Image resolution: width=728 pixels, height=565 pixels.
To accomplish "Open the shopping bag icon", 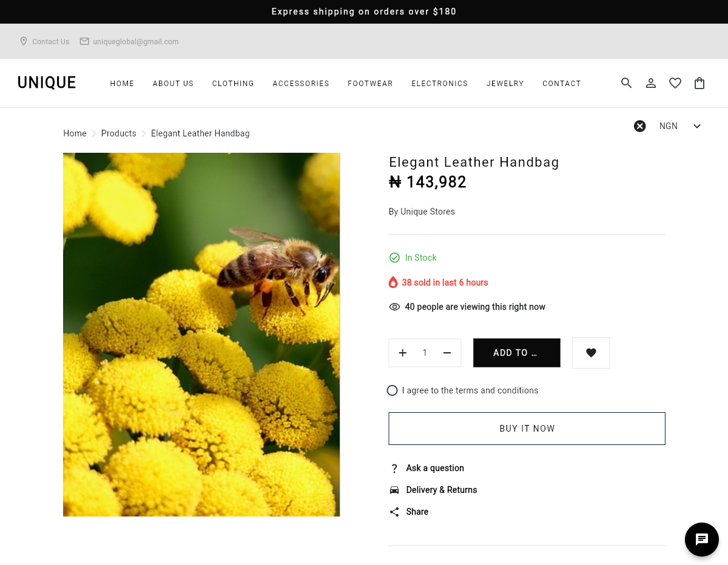I will coord(699,83).
